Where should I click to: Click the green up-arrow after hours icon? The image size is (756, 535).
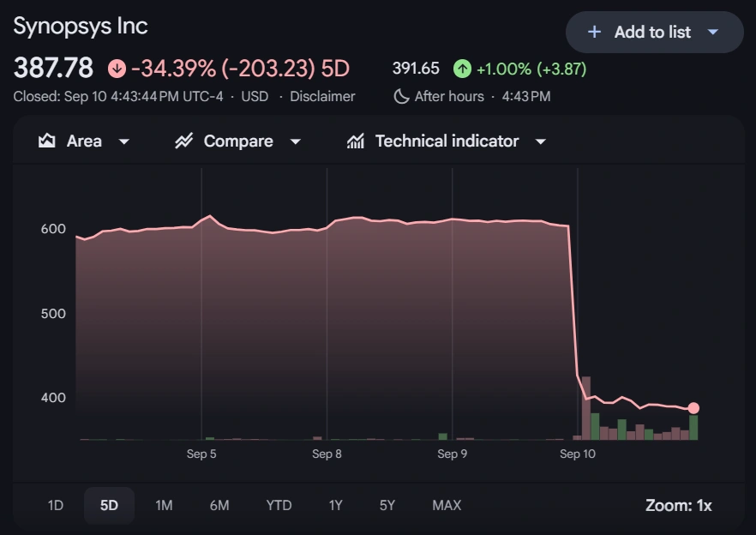[x=462, y=69]
